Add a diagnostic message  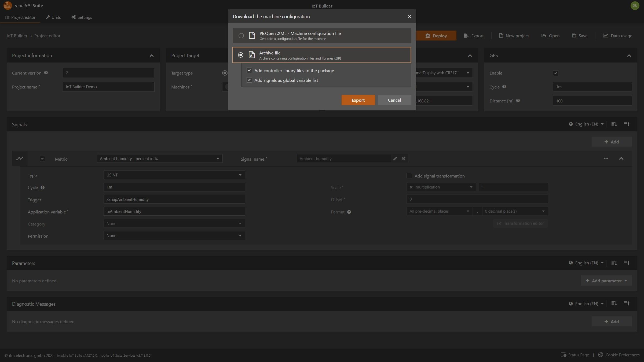(x=612, y=322)
